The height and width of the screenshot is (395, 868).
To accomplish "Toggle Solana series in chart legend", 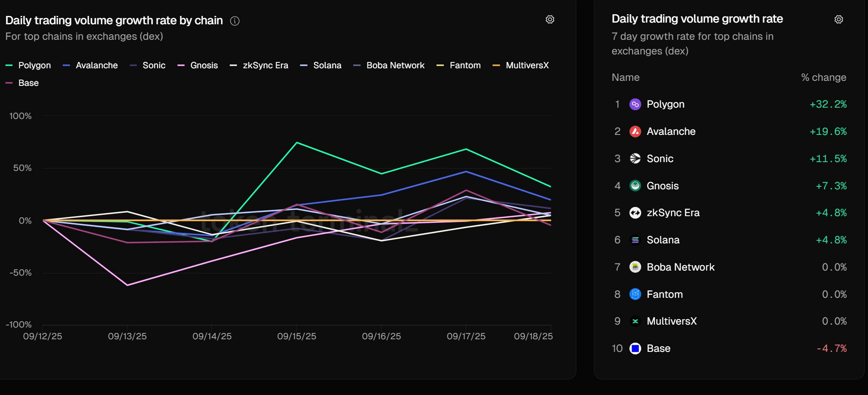I will [321, 65].
